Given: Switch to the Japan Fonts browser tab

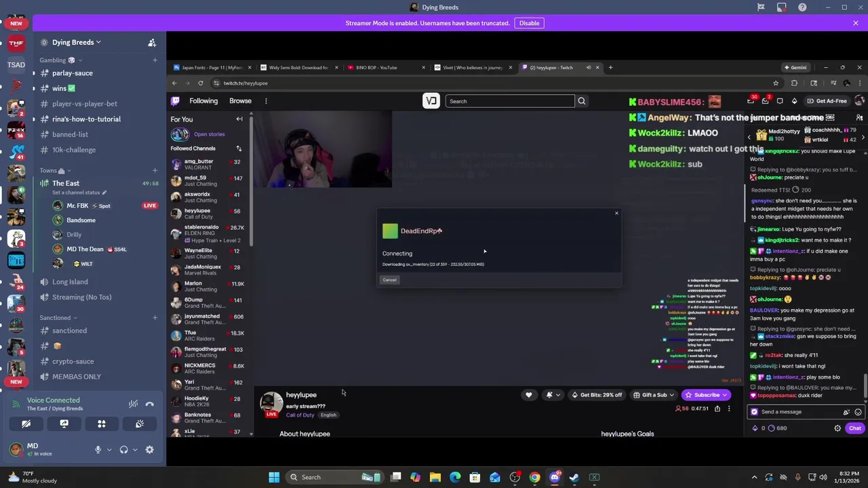Looking at the screenshot, I should 212,67.
